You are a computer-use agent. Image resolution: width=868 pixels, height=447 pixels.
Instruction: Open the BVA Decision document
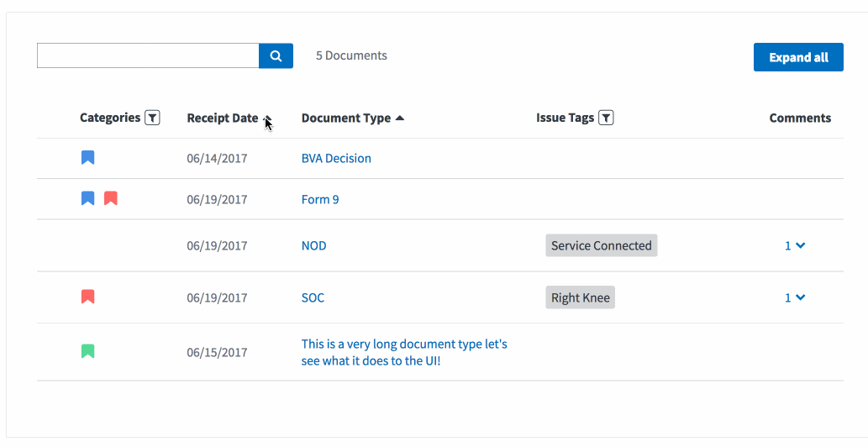(336, 158)
